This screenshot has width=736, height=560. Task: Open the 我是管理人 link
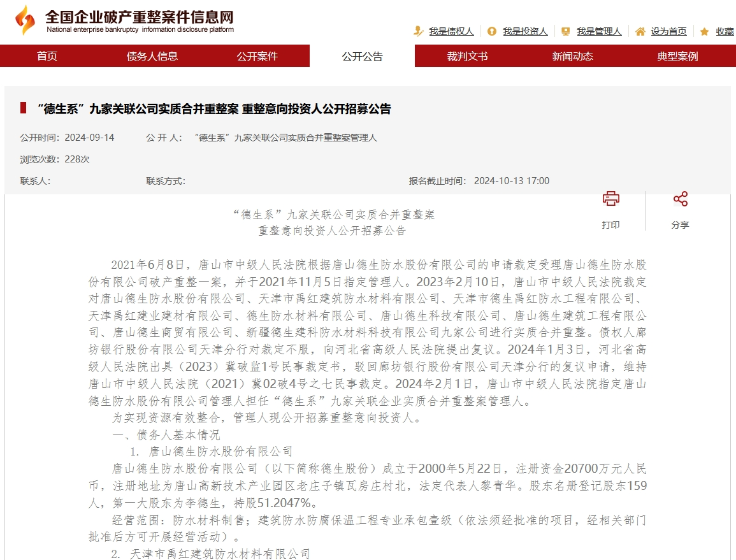pos(599,31)
